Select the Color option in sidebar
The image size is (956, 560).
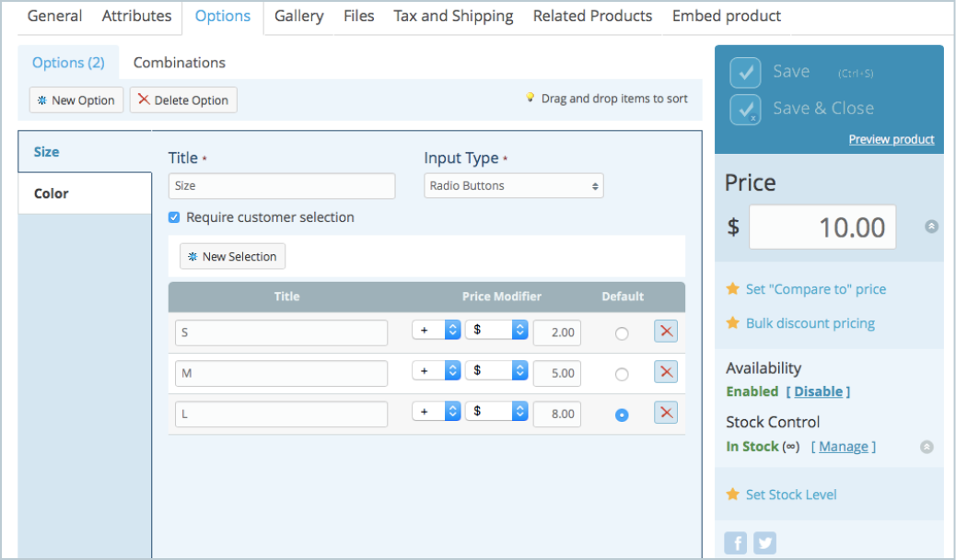coord(85,193)
